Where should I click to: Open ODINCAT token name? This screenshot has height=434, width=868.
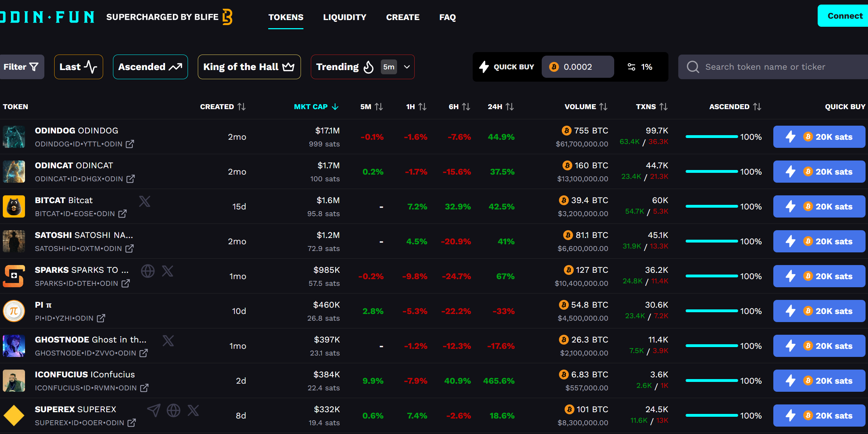coord(74,165)
